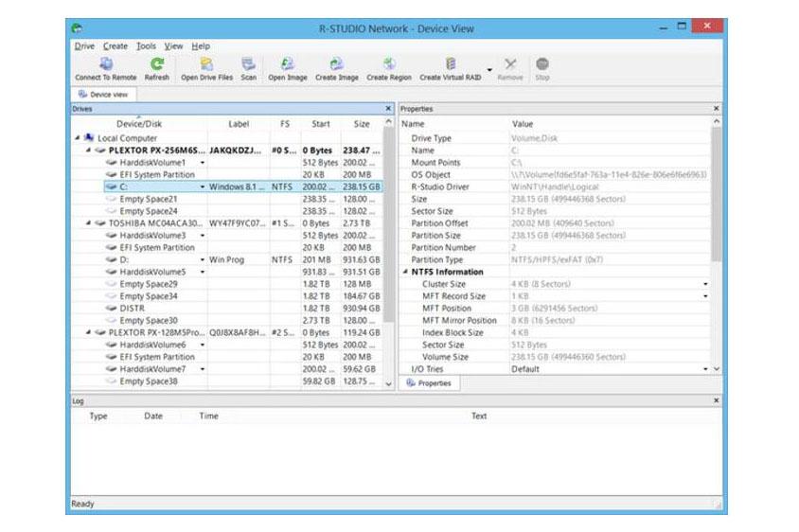The width and height of the screenshot is (799, 532).
Task: Open the Drive menu
Action: [x=84, y=45]
